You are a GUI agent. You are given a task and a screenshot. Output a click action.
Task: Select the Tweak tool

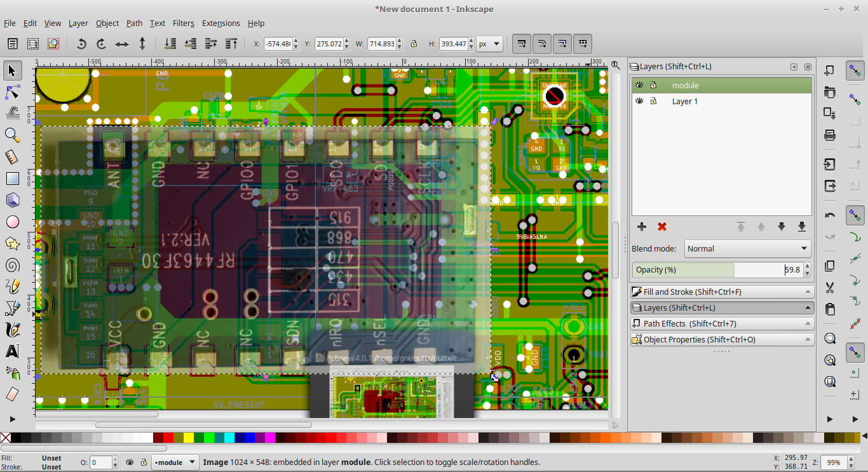tap(12, 114)
